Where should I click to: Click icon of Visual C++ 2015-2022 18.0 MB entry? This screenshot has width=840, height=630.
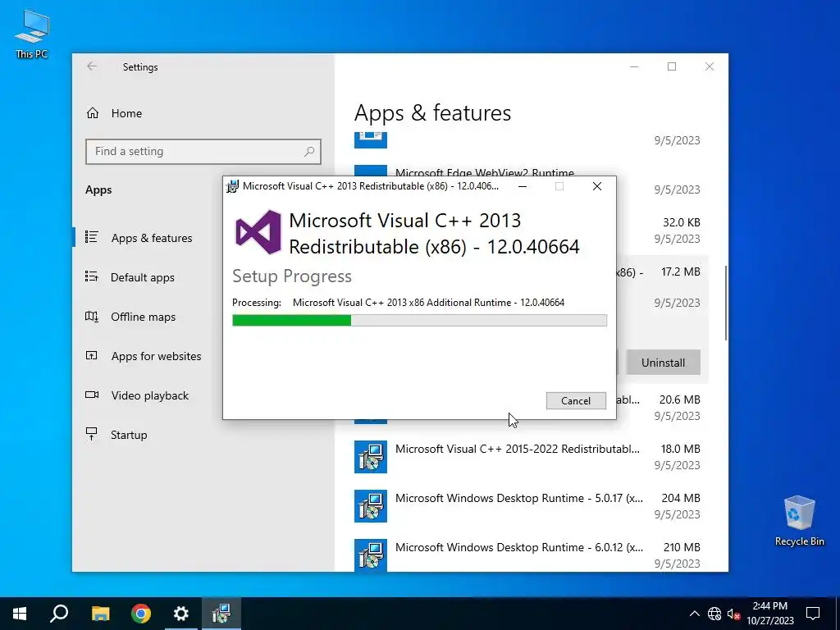pyautogui.click(x=370, y=457)
